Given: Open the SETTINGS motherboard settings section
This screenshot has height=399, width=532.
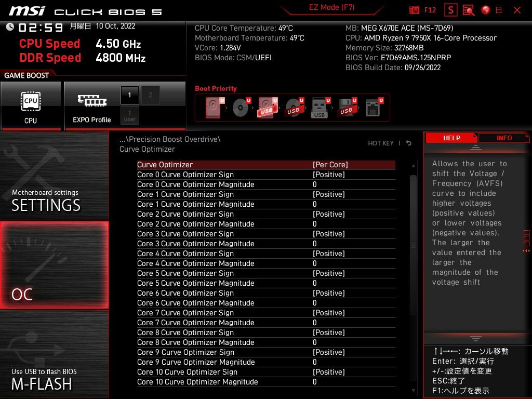Looking at the screenshot, I should click(54, 176).
